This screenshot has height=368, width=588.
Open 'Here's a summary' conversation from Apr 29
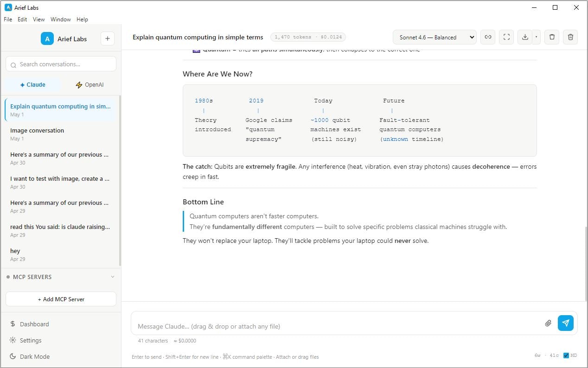[x=60, y=206]
